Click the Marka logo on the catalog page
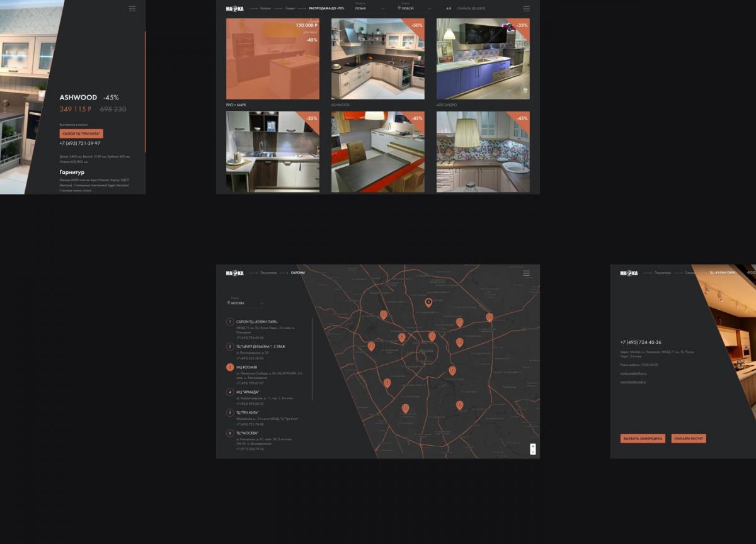756x544 pixels. (234, 9)
